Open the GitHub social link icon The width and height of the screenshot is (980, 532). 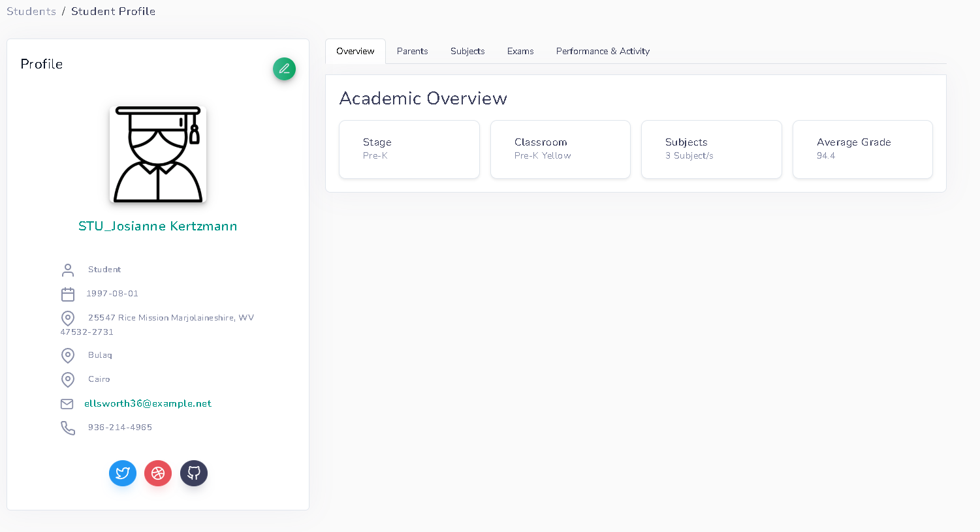(194, 473)
